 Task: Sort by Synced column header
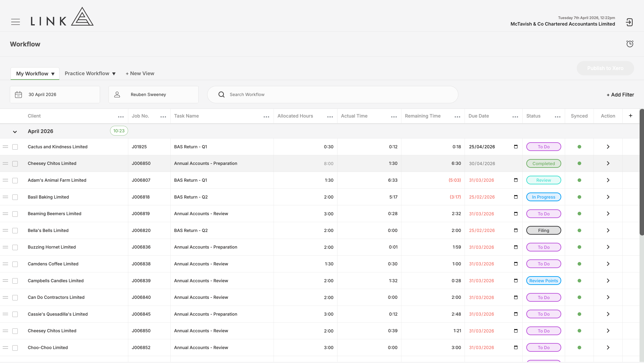point(579,116)
